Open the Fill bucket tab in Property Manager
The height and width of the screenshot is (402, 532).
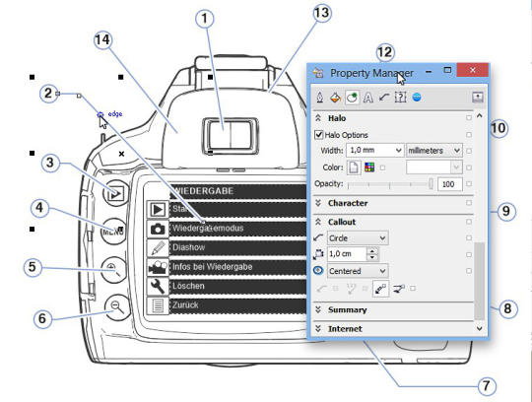click(335, 98)
